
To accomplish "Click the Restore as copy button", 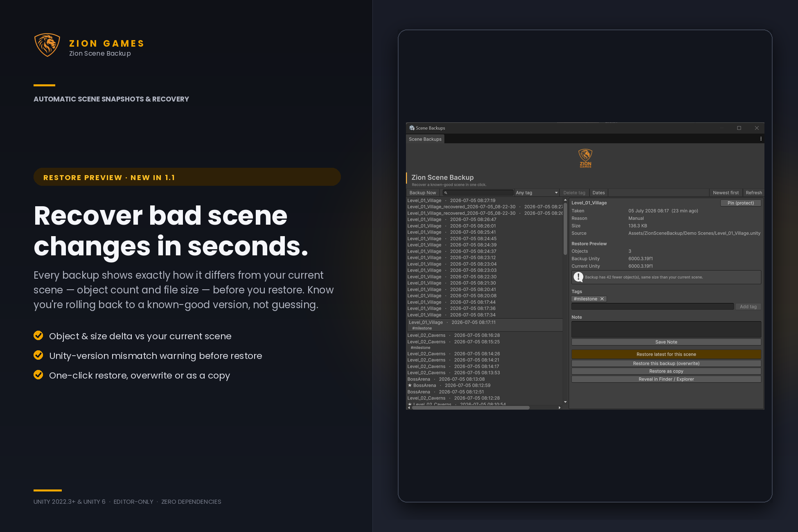I will point(666,371).
